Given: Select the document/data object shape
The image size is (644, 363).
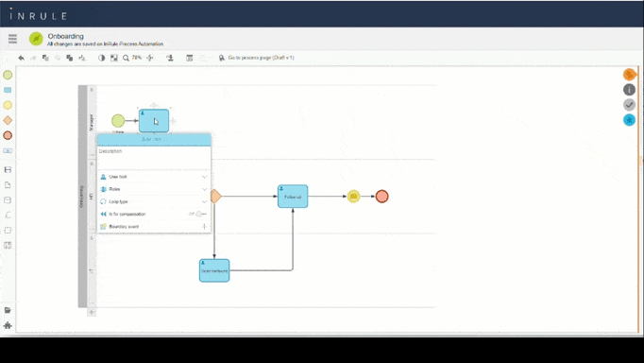Looking at the screenshot, I should (x=8, y=185).
